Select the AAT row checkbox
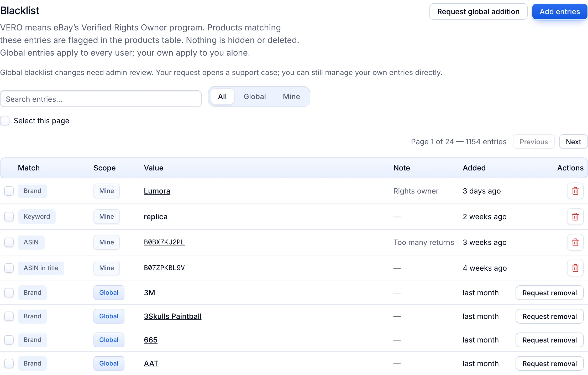 [9, 363]
